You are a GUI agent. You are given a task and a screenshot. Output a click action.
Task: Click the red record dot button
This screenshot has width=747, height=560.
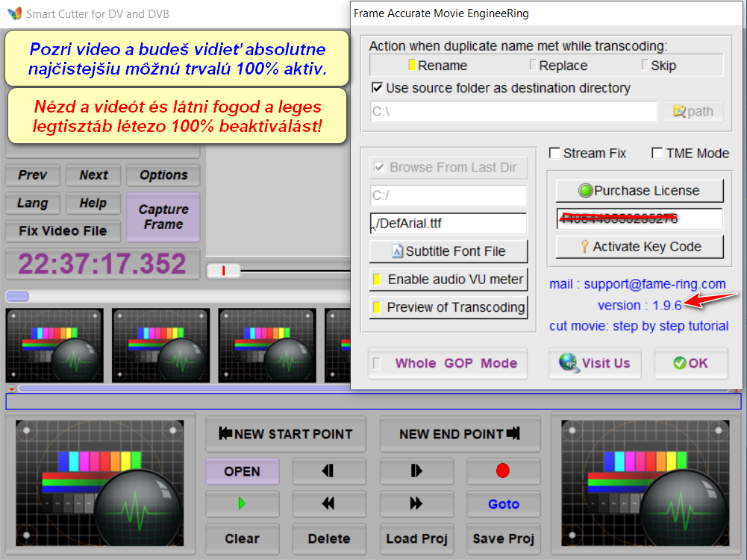[x=503, y=471]
